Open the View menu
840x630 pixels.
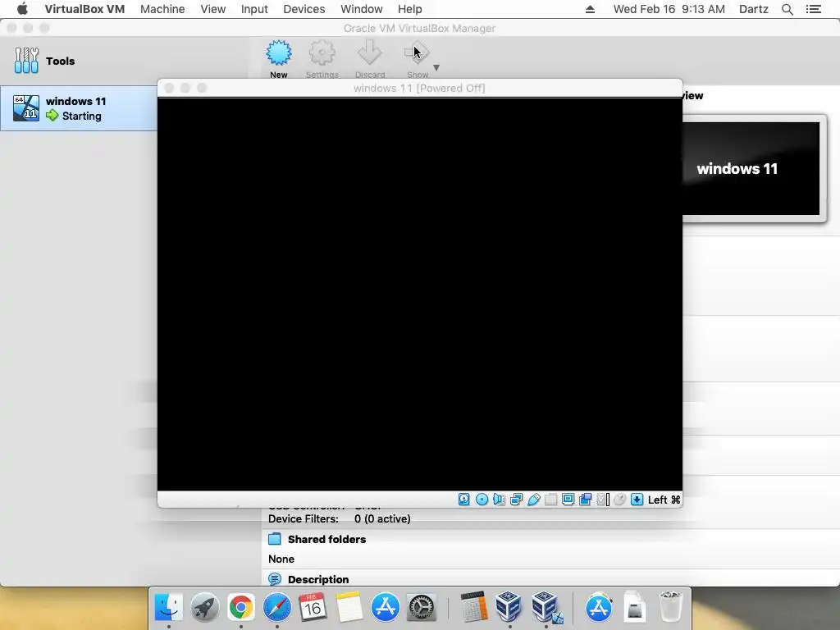click(x=212, y=9)
